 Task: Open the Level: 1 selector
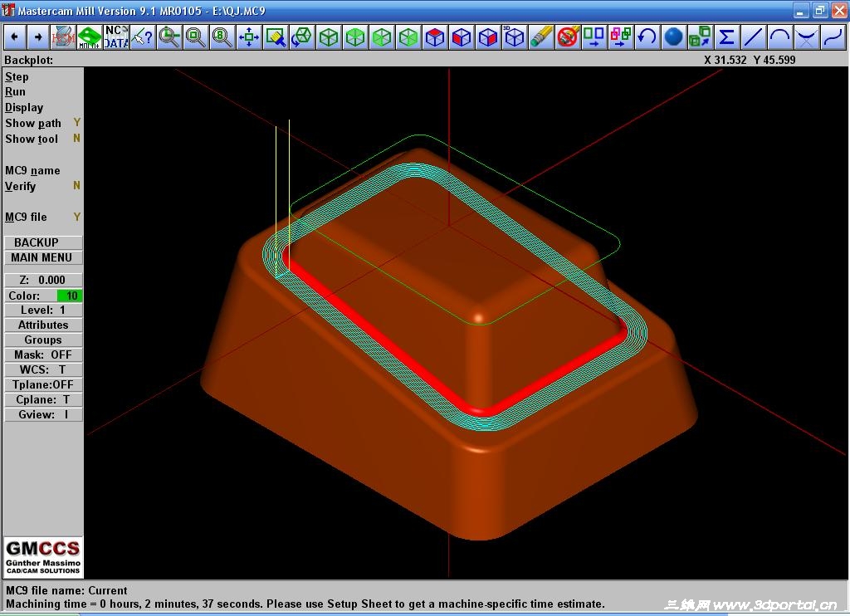43,310
